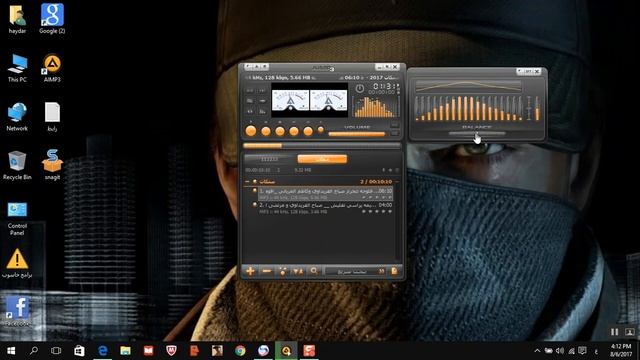
Task: Open Recycle Bin on desktop
Action: tap(17, 166)
